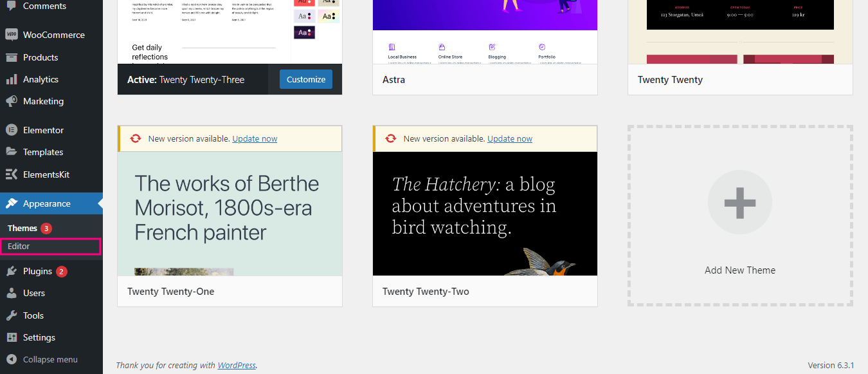Click the Products box icon

coord(12,57)
